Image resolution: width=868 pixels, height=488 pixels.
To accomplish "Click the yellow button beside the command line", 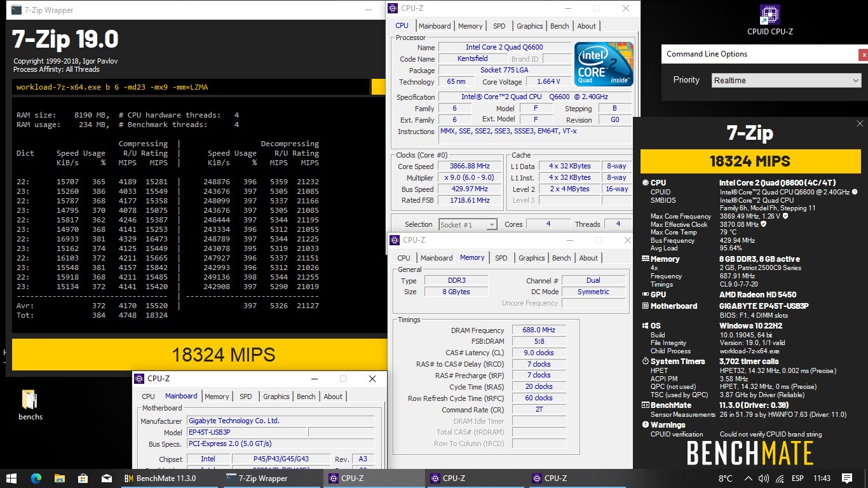I will [379, 87].
